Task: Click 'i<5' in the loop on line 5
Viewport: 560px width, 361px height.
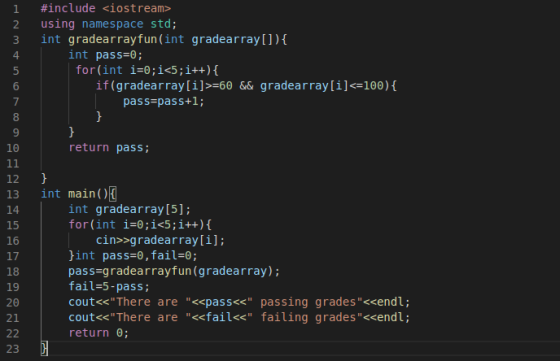Action: [167, 70]
